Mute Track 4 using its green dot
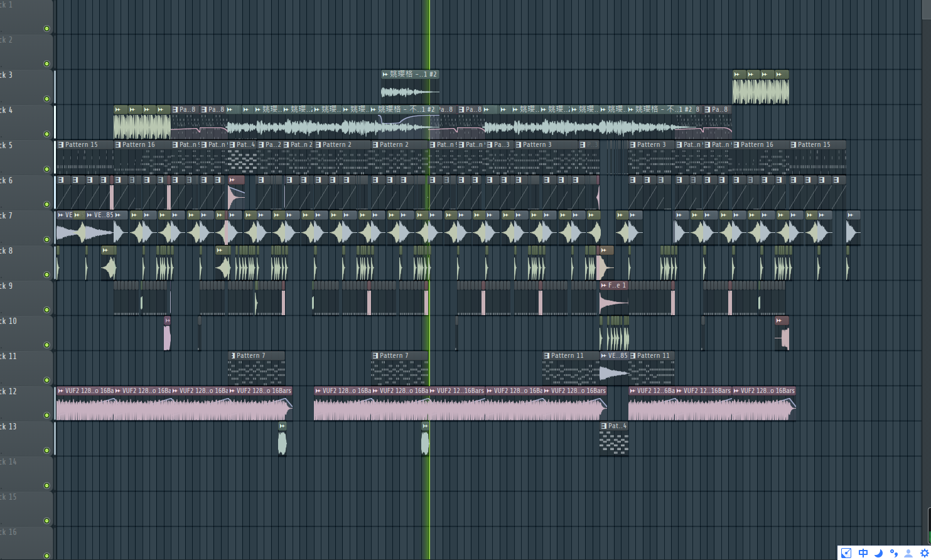The height and width of the screenshot is (560, 931). (46, 134)
